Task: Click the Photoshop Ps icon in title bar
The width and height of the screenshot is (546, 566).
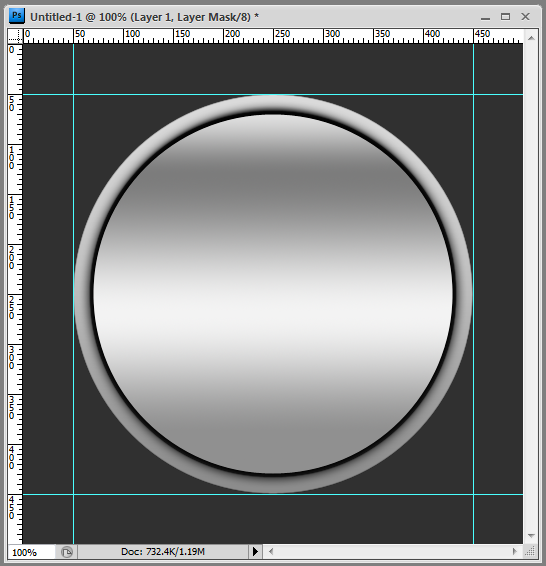Action: tap(17, 16)
